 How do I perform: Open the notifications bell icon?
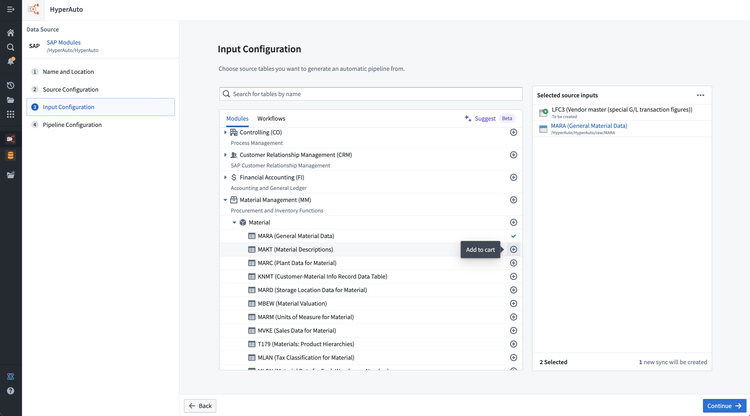[11, 61]
